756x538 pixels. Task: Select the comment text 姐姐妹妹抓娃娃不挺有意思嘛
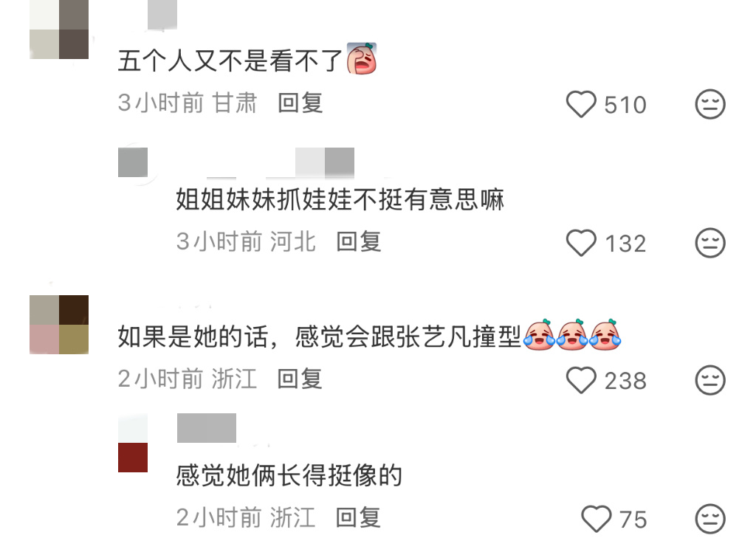click(x=340, y=199)
